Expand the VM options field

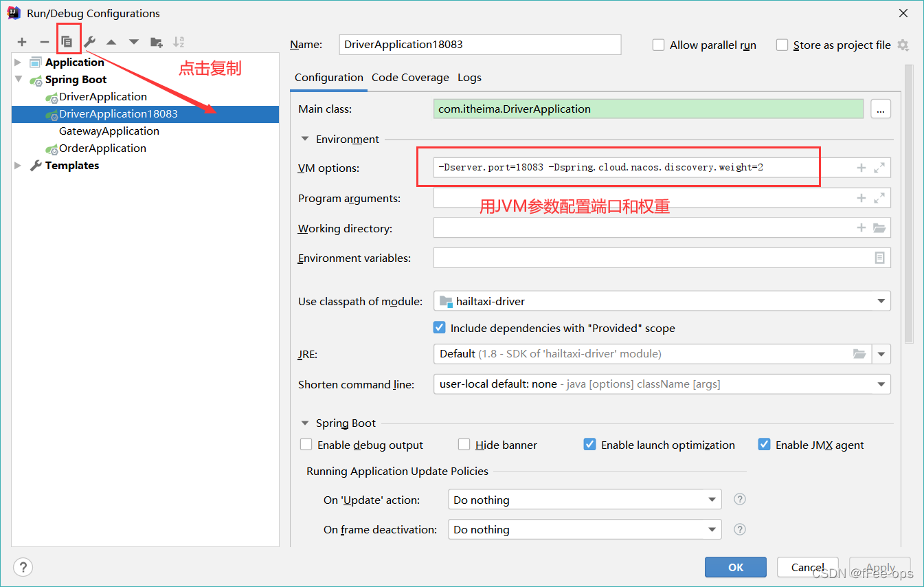879,168
